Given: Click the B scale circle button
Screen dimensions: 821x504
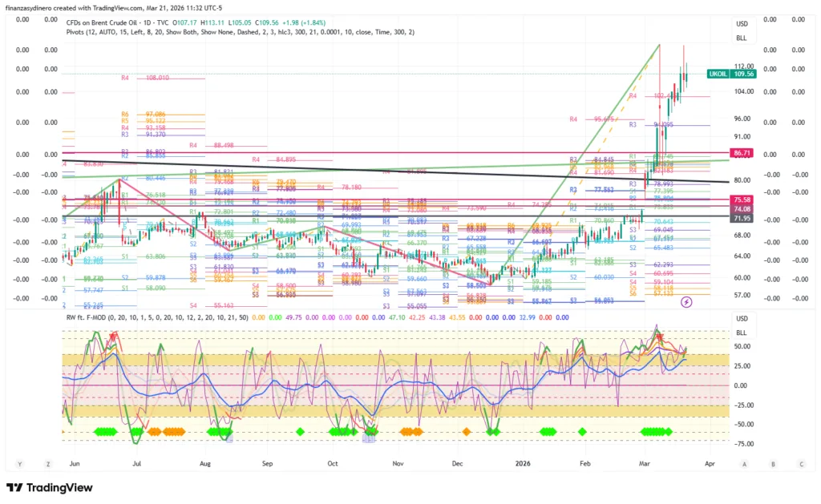Looking at the screenshot, I should (773, 464).
